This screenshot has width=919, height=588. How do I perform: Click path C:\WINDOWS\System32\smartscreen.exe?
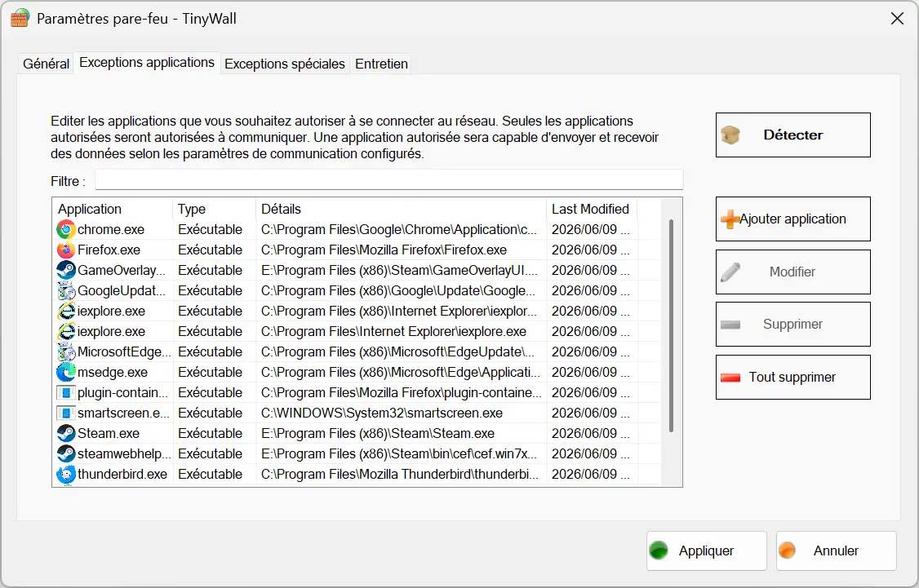381,413
